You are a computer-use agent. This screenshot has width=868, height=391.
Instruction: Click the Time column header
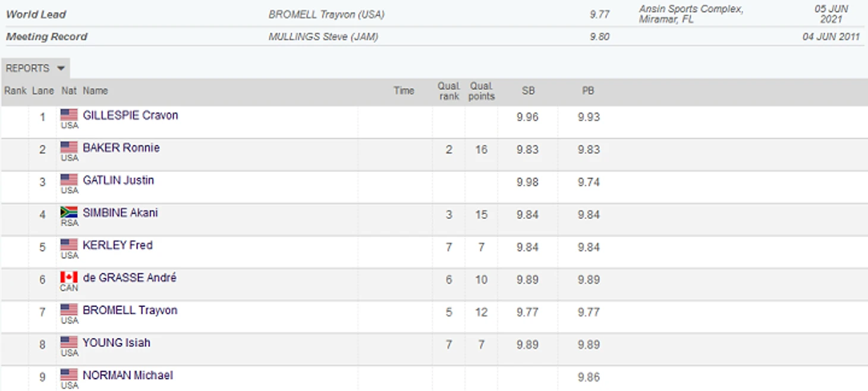coord(404,91)
